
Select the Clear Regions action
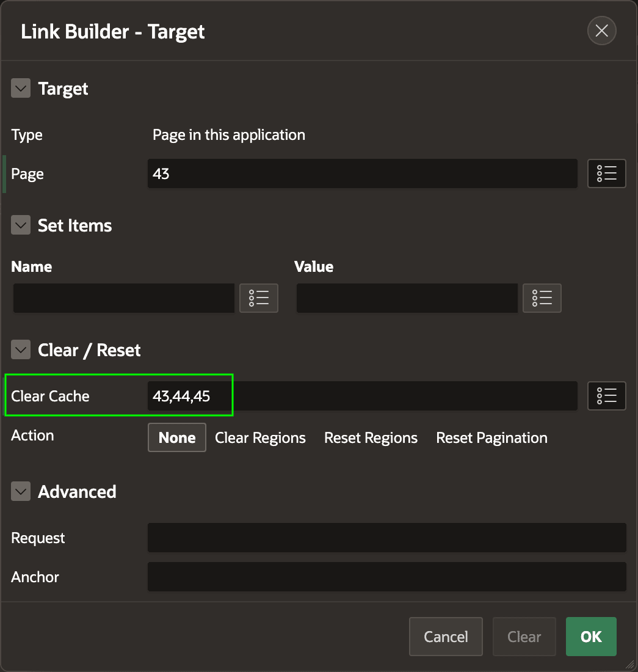(x=260, y=437)
